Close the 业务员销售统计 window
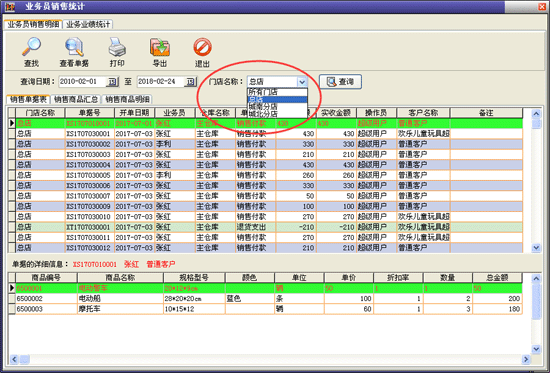 (x=542, y=6)
